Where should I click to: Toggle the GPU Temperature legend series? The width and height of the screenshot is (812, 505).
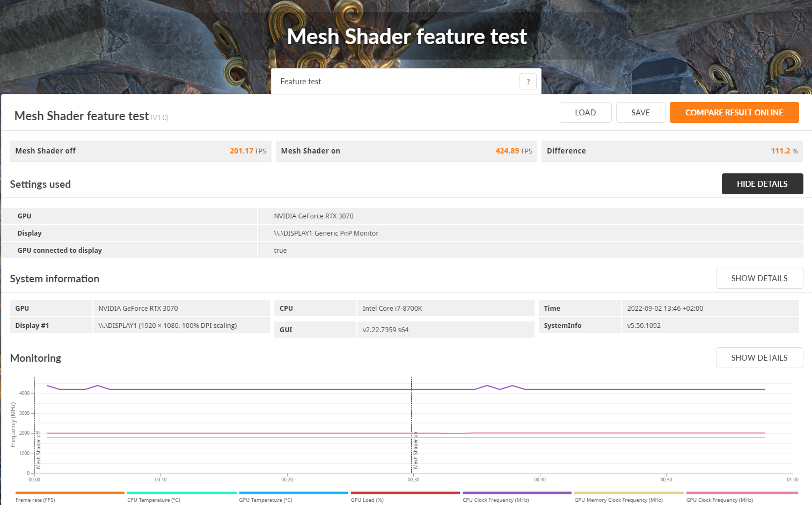[x=294, y=496]
